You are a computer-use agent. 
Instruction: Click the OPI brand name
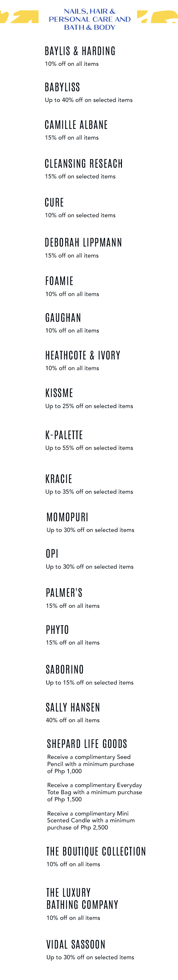52,554
